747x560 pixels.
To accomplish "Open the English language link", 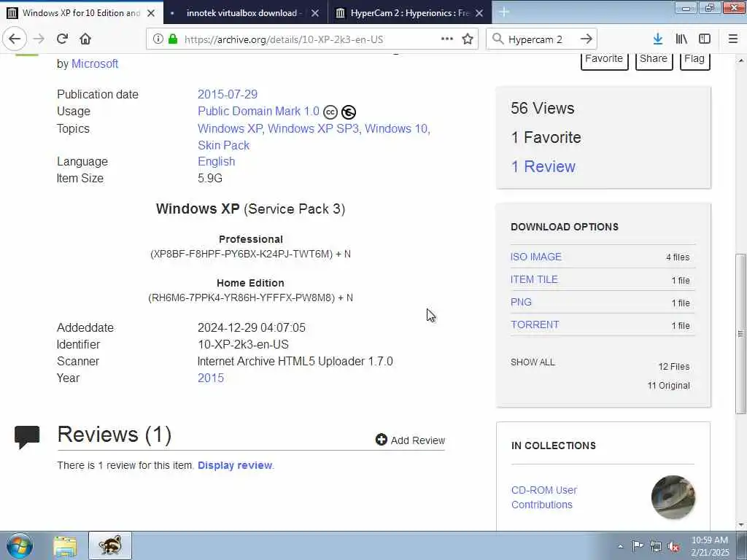I will 216,161.
